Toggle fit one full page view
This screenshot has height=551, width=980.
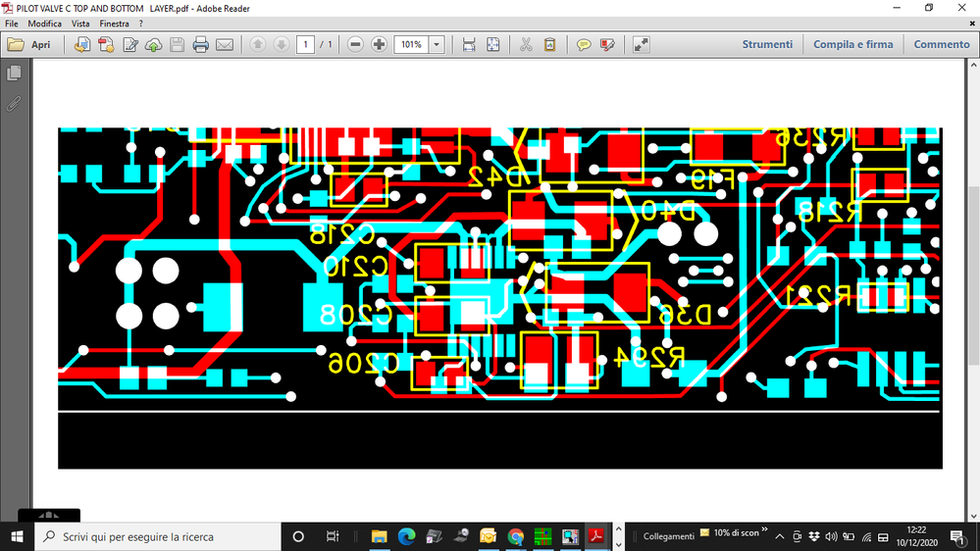click(493, 44)
